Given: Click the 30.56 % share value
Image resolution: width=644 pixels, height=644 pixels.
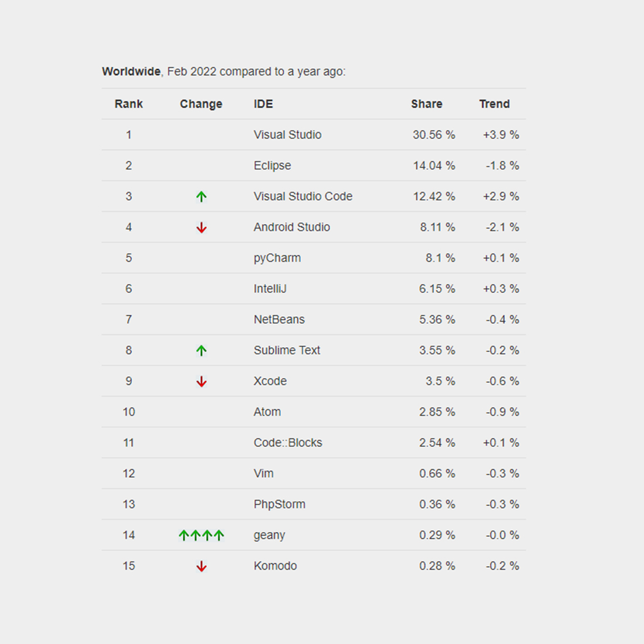Looking at the screenshot, I should [x=434, y=135].
